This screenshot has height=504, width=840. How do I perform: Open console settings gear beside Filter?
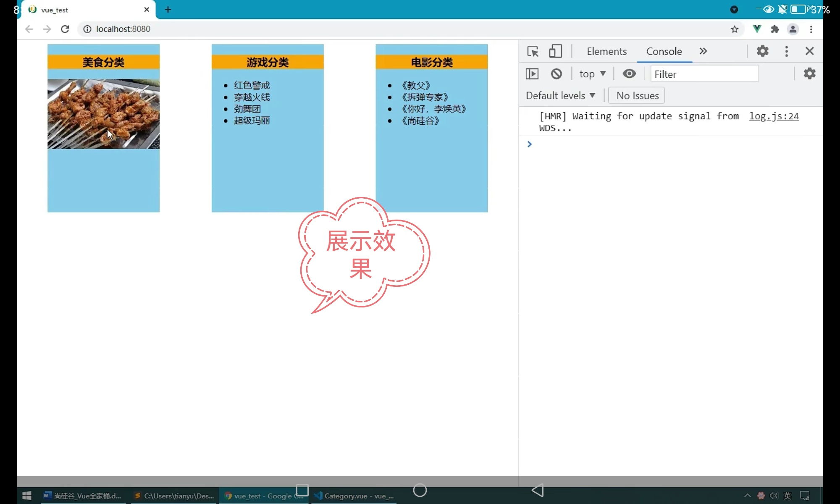point(809,74)
